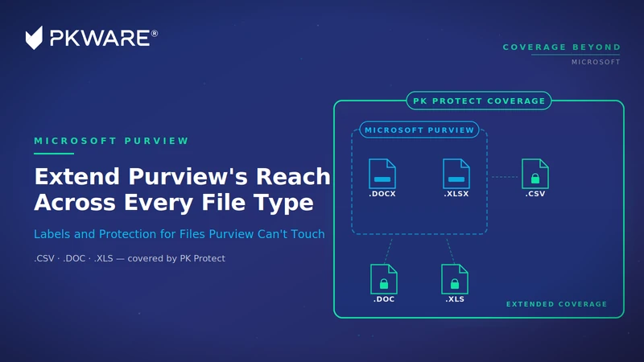
Task: Click the locked .DOC file icon
Action: [384, 279]
